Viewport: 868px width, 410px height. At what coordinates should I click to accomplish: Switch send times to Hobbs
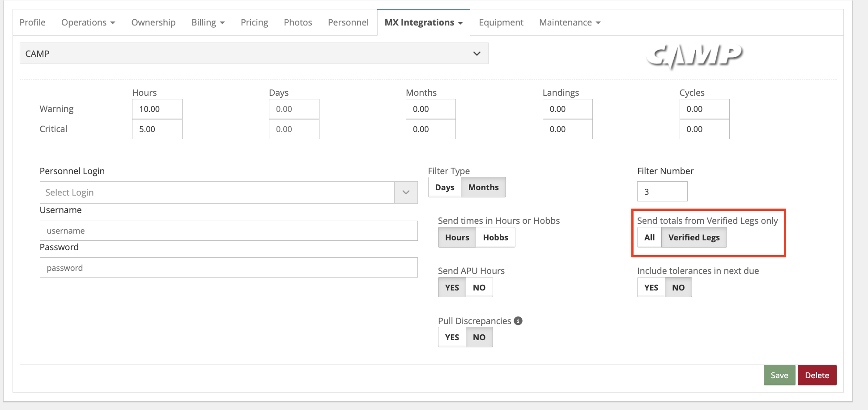pyautogui.click(x=495, y=238)
